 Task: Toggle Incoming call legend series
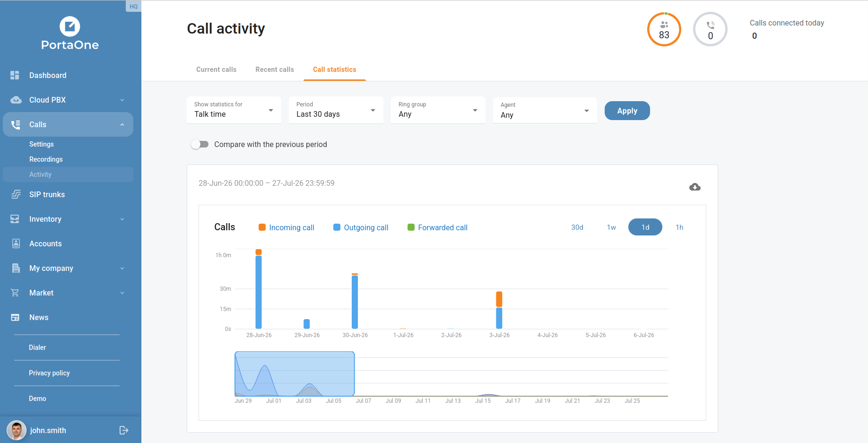point(286,227)
